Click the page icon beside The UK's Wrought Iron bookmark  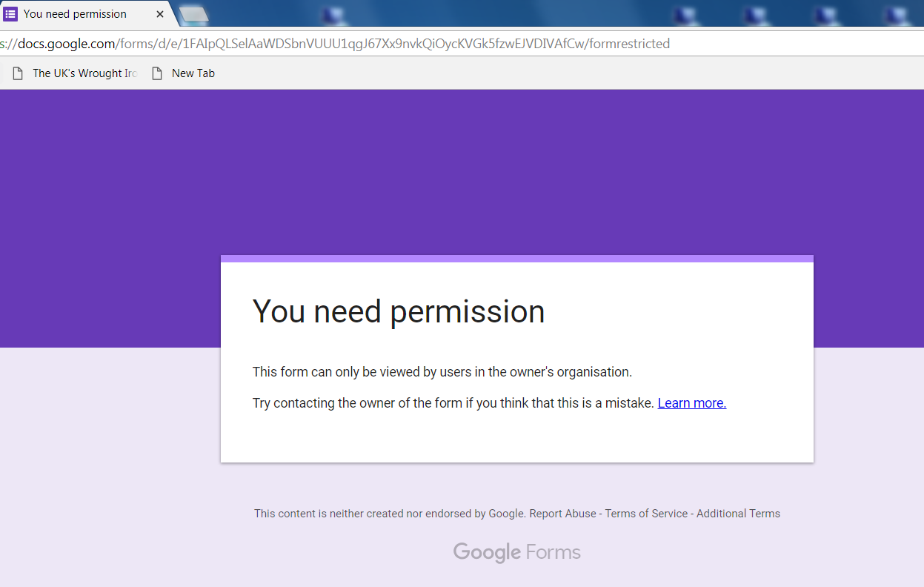pyautogui.click(x=18, y=73)
